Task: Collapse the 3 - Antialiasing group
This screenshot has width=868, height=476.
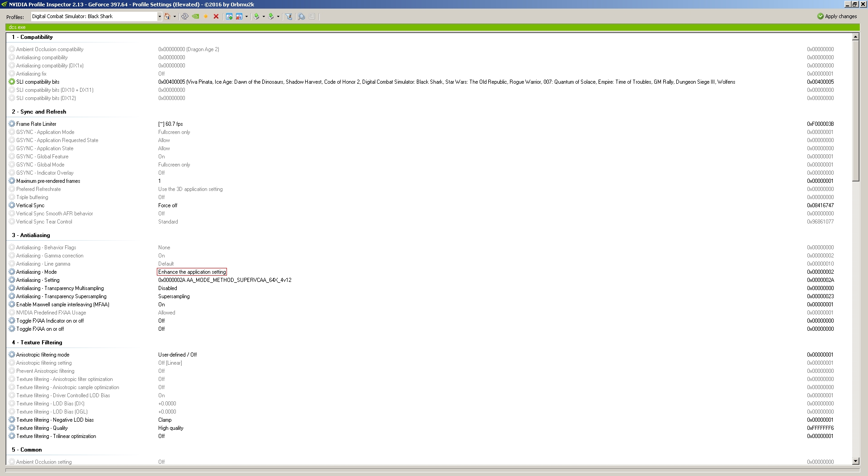Action: (x=31, y=235)
